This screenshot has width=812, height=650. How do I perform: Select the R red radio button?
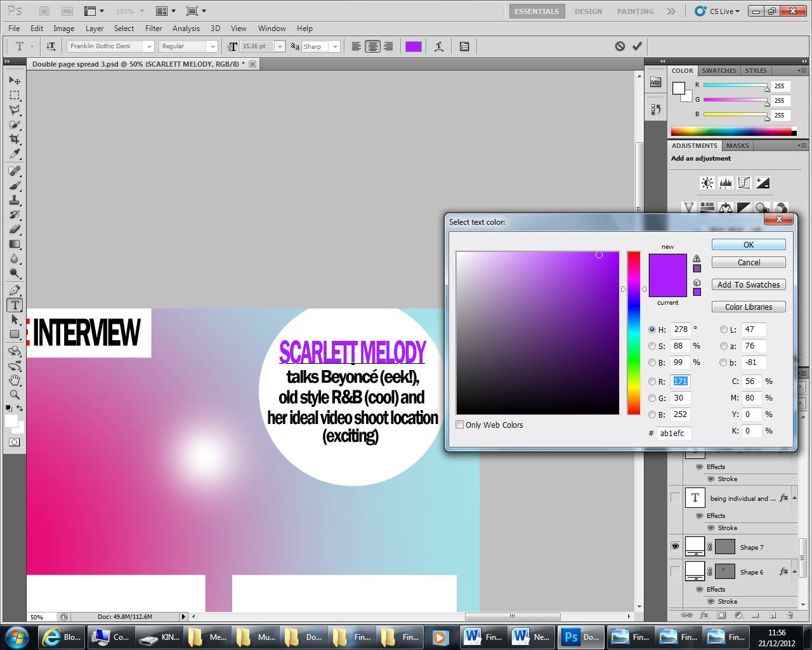pyautogui.click(x=652, y=381)
